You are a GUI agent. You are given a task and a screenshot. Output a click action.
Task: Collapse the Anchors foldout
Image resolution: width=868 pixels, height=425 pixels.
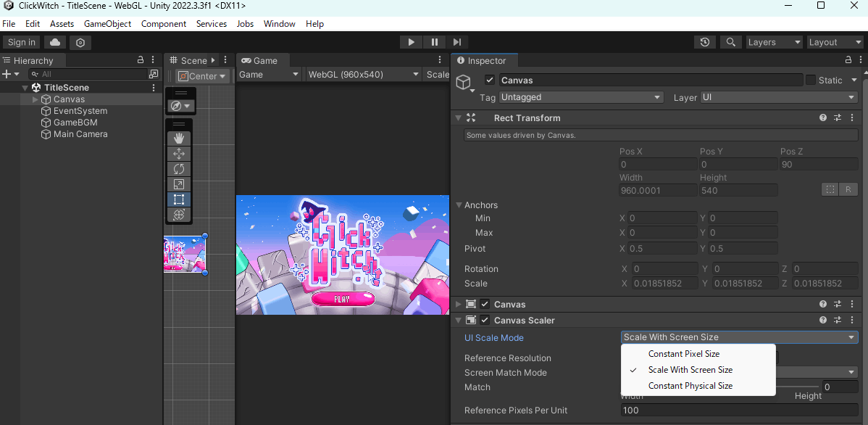tap(459, 205)
